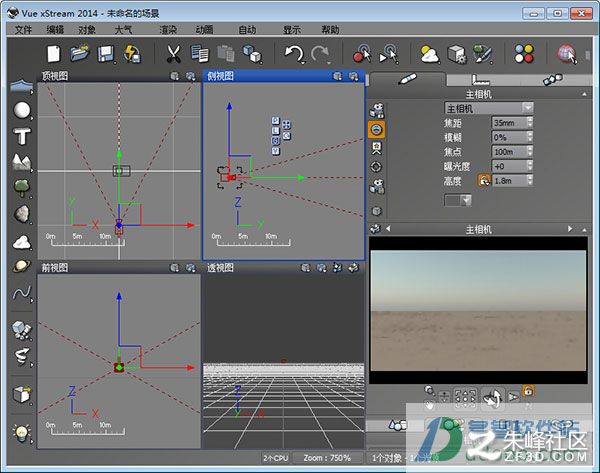Open the 动画 menu
The height and width of the screenshot is (473, 600).
(x=204, y=29)
